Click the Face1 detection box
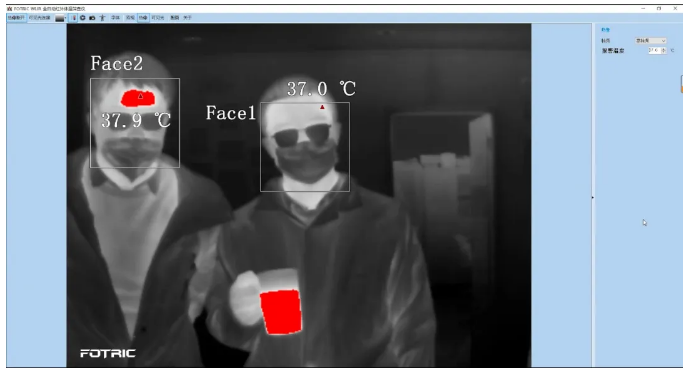 coord(305,147)
